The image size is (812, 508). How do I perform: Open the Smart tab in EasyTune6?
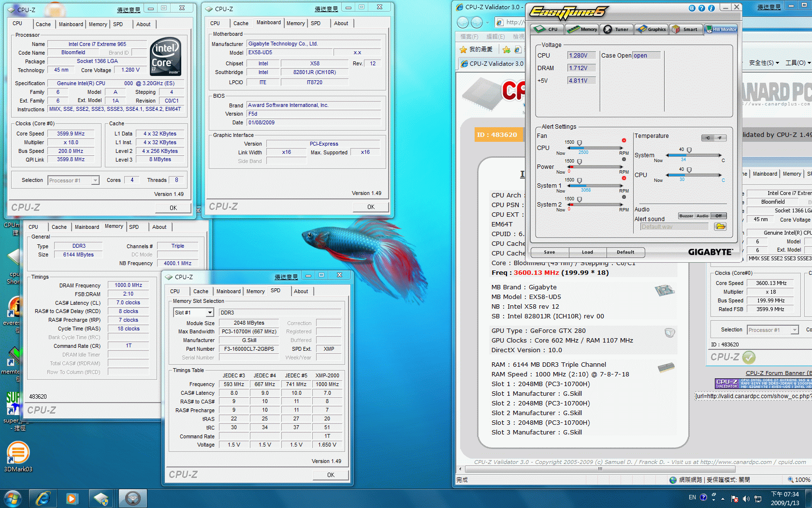685,30
